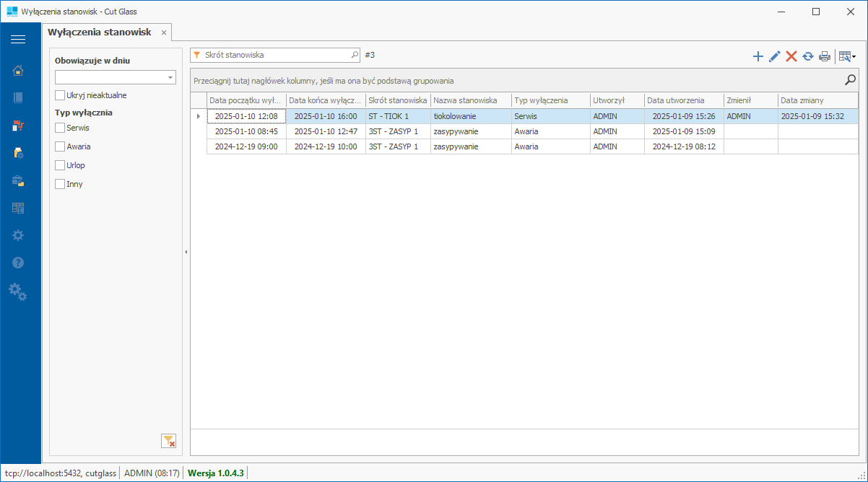Click the red X delete icon
The height and width of the screenshot is (482, 868).
point(791,56)
